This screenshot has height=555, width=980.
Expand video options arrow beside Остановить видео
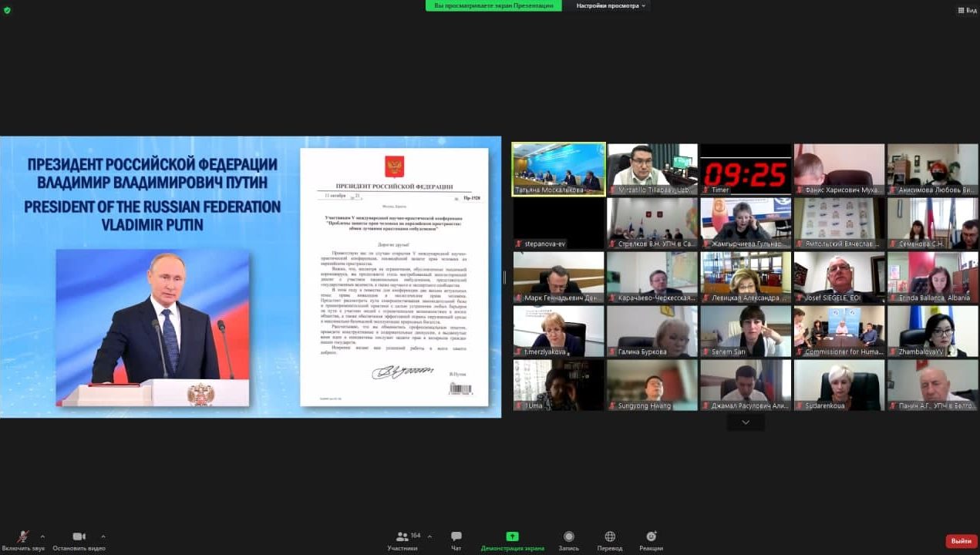pos(103,536)
